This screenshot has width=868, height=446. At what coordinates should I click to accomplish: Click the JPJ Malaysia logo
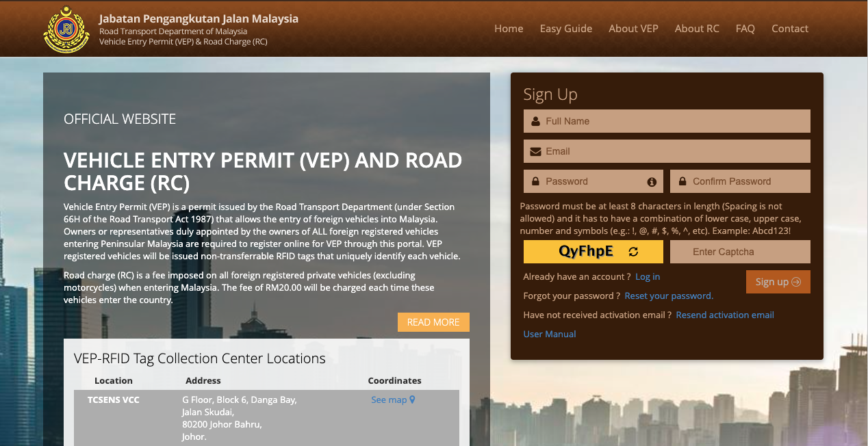click(66, 29)
